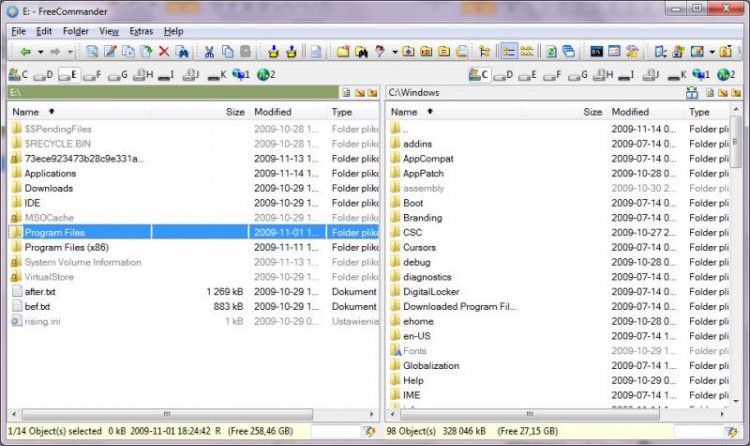Viewport: 750px width, 446px height.
Task: Click the red X Delete icon
Action: tap(164, 51)
